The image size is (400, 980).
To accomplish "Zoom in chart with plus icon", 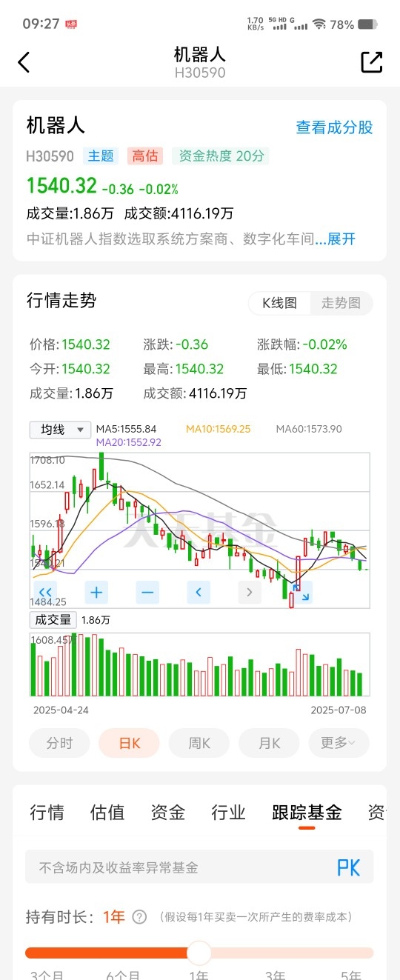I will [x=96, y=592].
